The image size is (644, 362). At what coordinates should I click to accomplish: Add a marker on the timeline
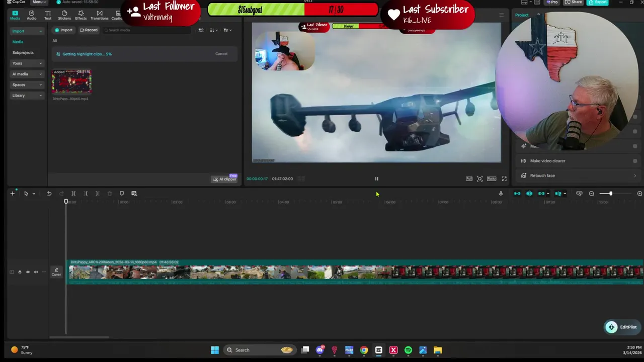(x=122, y=194)
